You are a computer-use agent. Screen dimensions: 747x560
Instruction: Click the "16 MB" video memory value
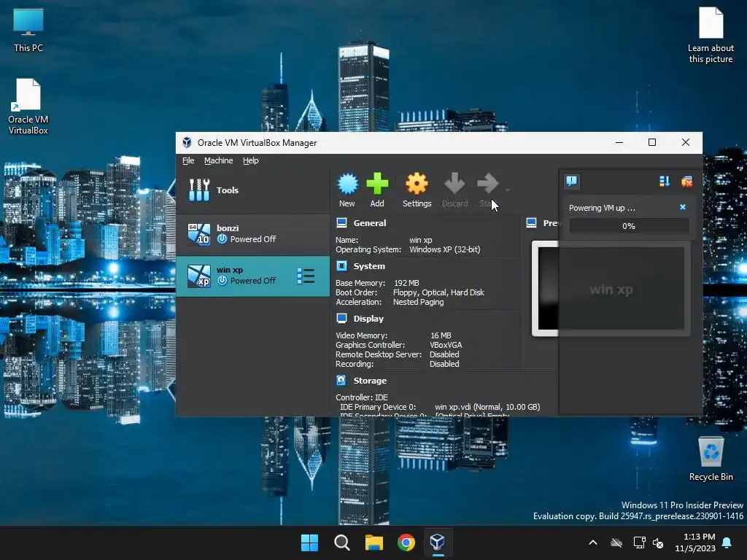pyautogui.click(x=441, y=335)
